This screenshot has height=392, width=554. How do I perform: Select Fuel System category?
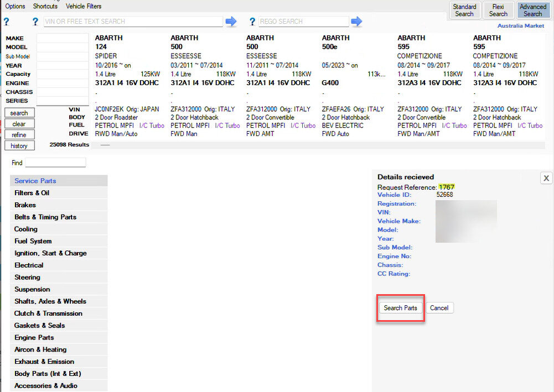[59, 241]
